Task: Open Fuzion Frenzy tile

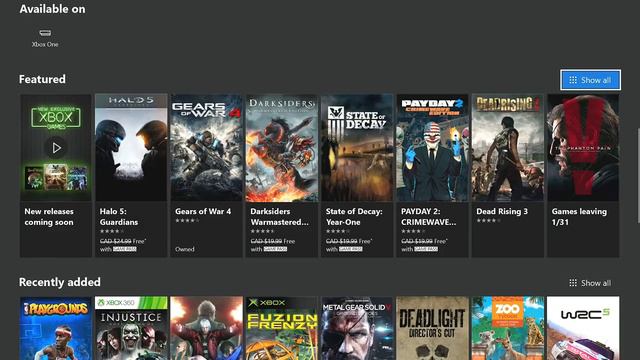Action: pyautogui.click(x=282, y=328)
